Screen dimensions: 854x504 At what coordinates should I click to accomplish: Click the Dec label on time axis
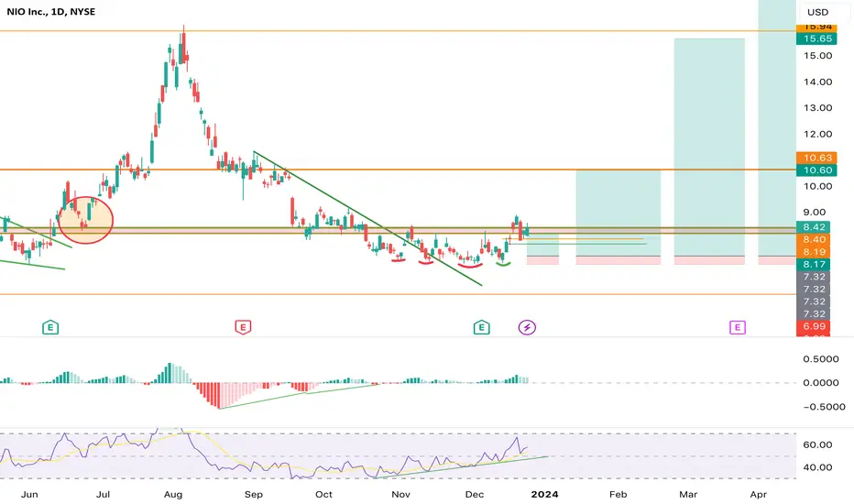click(x=475, y=495)
